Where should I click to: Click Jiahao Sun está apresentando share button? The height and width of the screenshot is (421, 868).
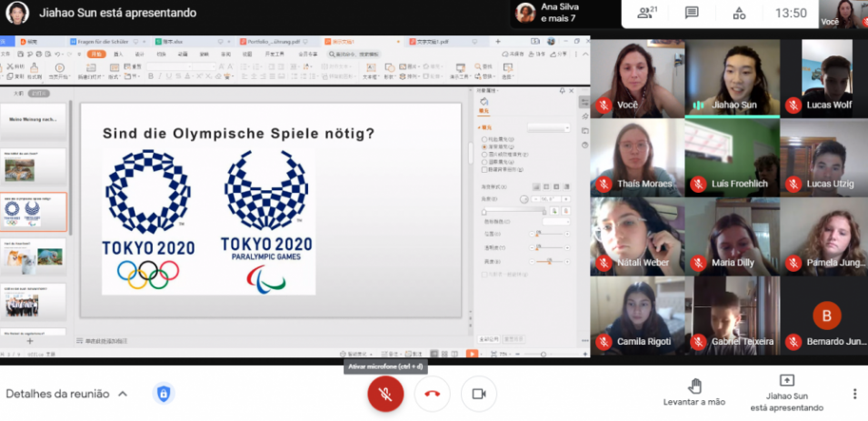786,393
